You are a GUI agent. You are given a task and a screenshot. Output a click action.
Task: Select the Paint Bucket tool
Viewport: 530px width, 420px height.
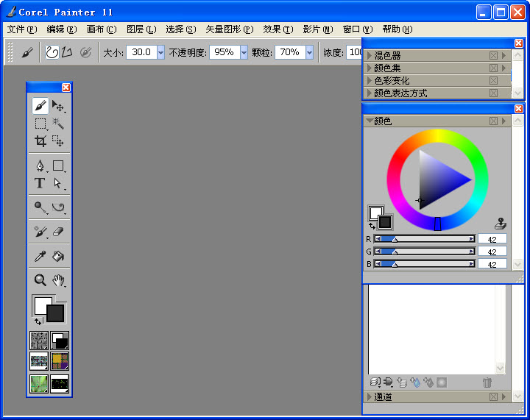click(x=58, y=256)
